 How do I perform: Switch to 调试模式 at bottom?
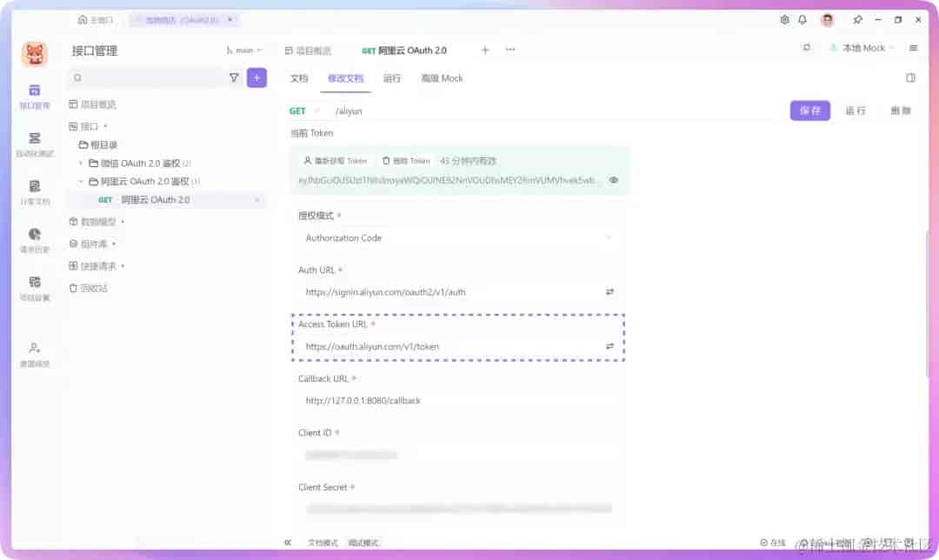coord(363,543)
